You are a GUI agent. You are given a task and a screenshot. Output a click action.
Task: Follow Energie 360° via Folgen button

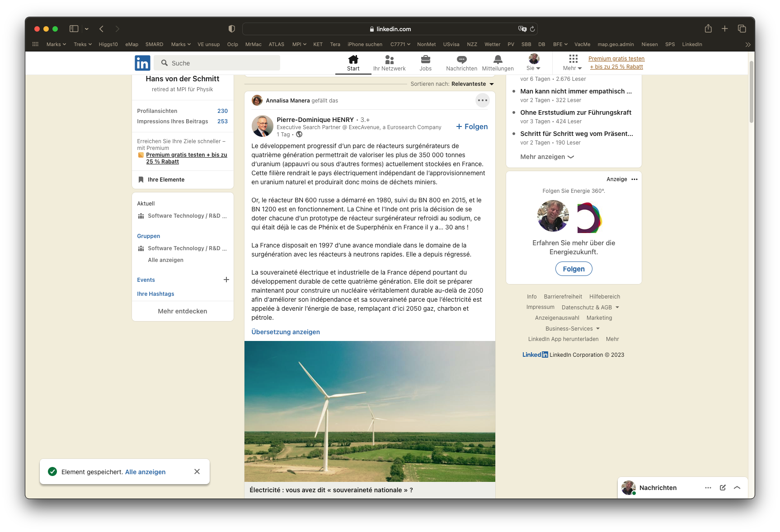(574, 269)
